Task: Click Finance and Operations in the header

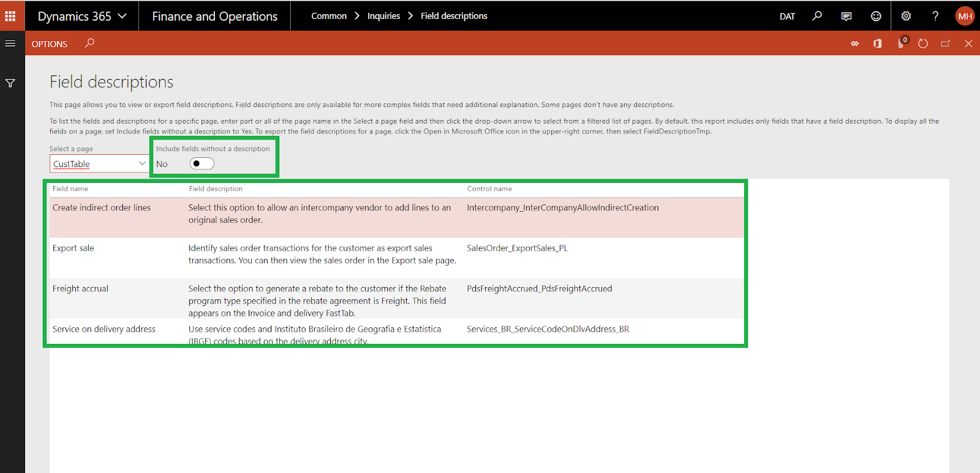Action: coord(214,17)
